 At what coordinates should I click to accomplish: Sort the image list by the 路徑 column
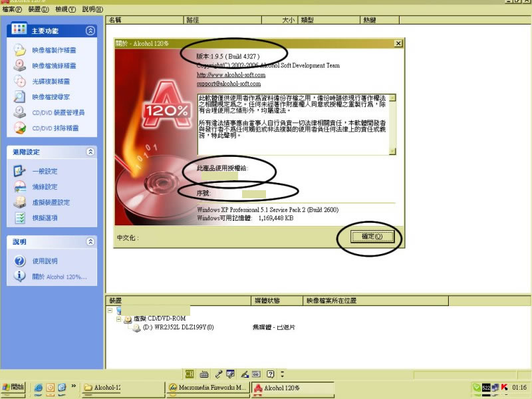223,20
